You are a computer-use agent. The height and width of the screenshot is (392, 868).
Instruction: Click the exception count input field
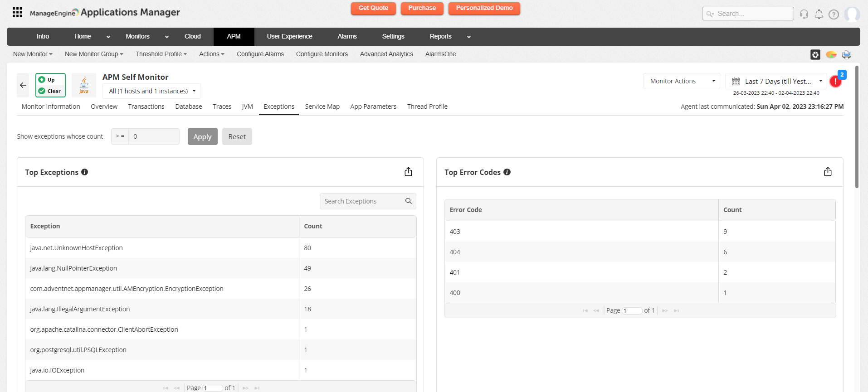154,136
